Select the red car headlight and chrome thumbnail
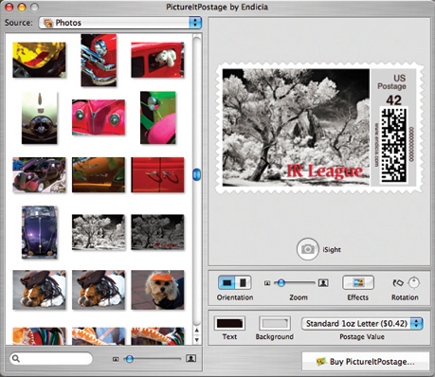The width and height of the screenshot is (435, 377). 99,60
